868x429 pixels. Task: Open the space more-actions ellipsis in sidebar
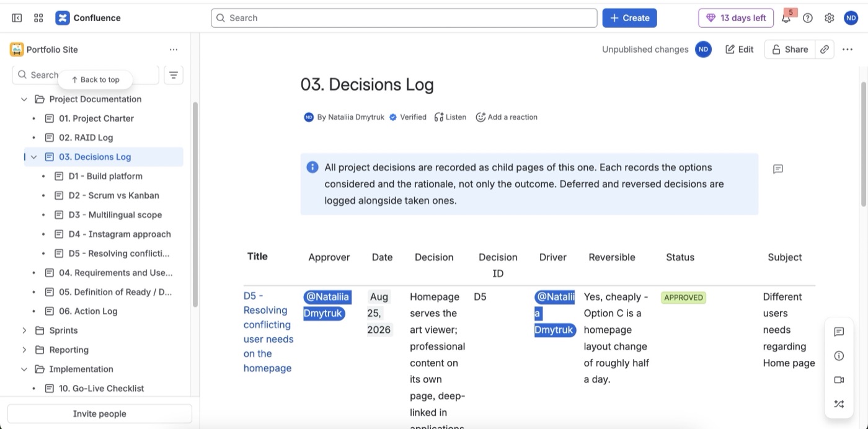coord(174,50)
